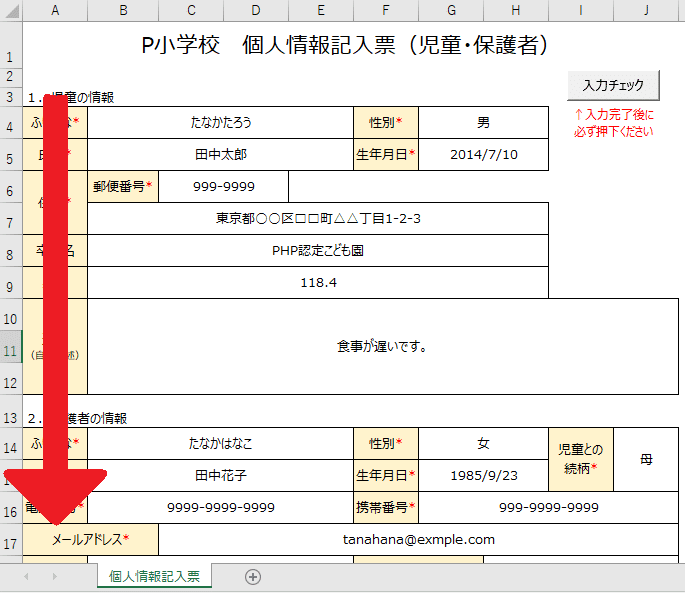Click the cell 食事が遅いです。
This screenshot has width=685, height=593.
pos(383,347)
